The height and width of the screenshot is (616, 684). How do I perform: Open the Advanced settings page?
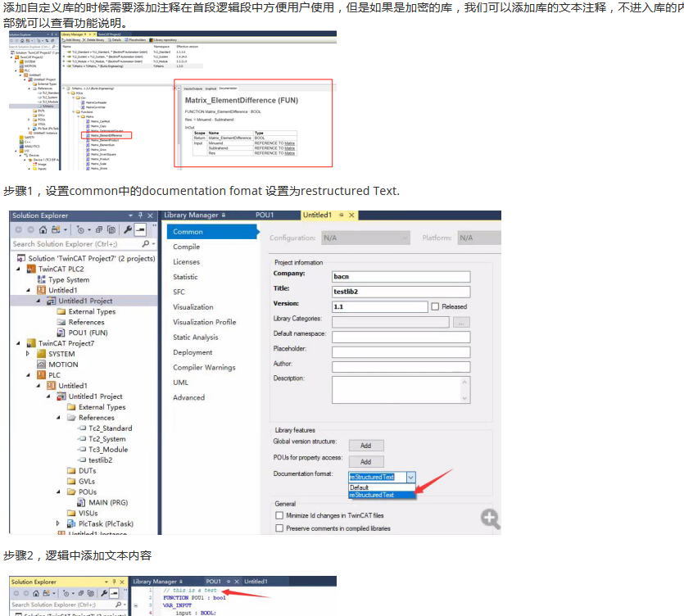pos(189,398)
